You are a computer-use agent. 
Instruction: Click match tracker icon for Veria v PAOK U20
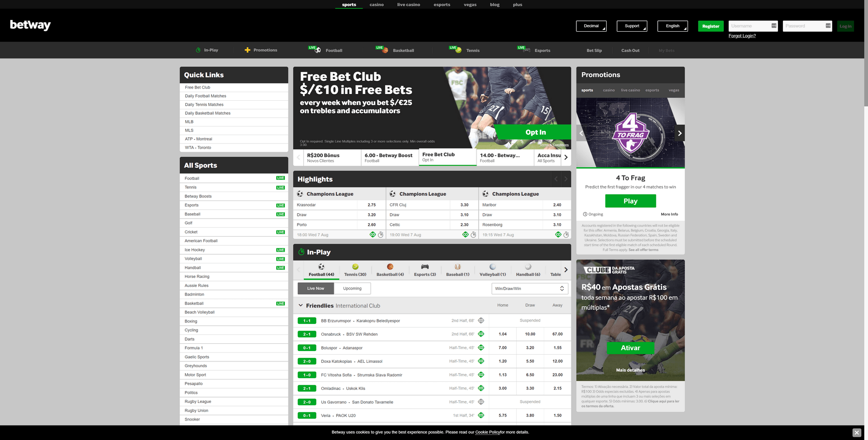pos(481,415)
